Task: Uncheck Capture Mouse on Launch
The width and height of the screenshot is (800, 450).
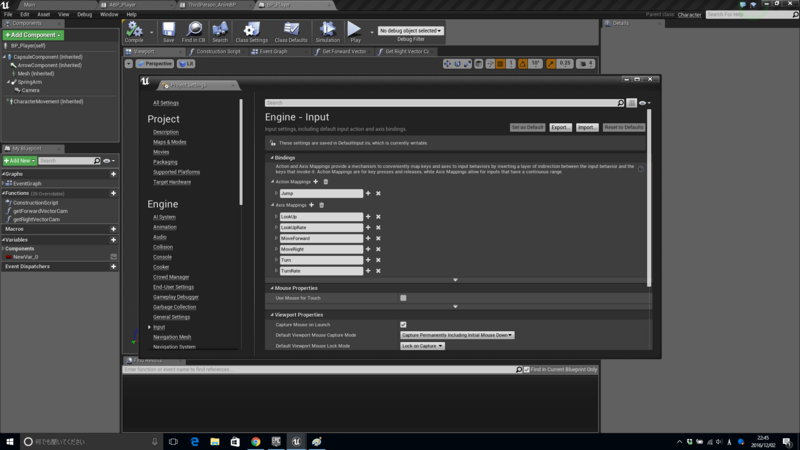Action: [x=403, y=324]
